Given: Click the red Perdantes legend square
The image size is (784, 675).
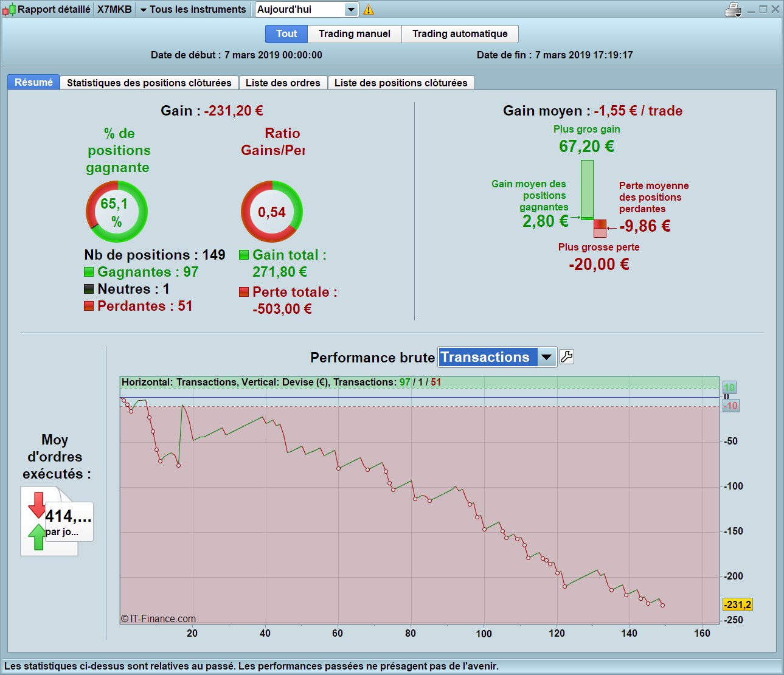Looking at the screenshot, I should point(89,306).
